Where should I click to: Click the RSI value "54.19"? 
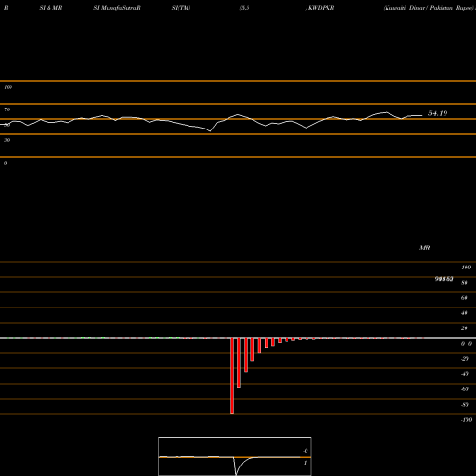pyautogui.click(x=438, y=113)
